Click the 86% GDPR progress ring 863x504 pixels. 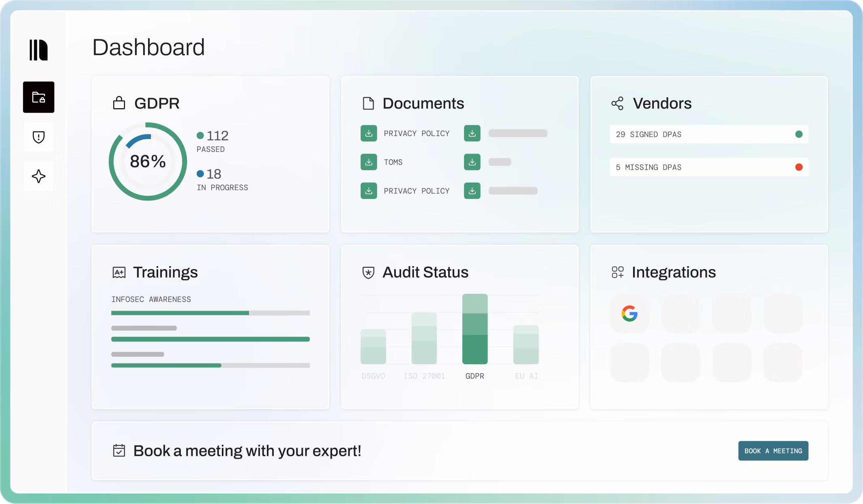148,161
